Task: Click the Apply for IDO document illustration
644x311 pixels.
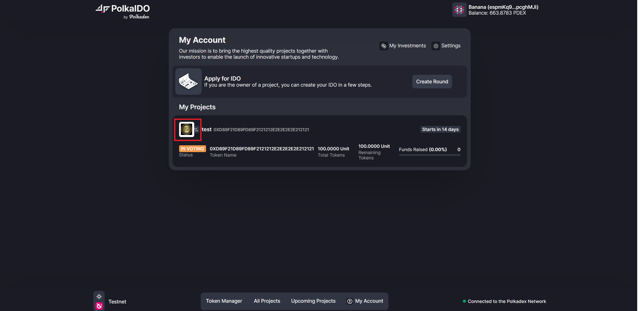Action: point(188,81)
